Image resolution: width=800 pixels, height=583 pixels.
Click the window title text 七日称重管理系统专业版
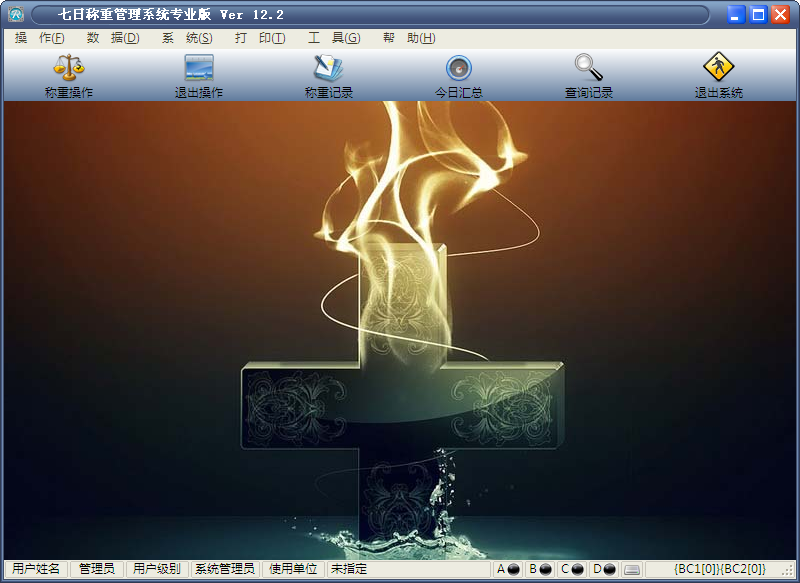(x=135, y=14)
